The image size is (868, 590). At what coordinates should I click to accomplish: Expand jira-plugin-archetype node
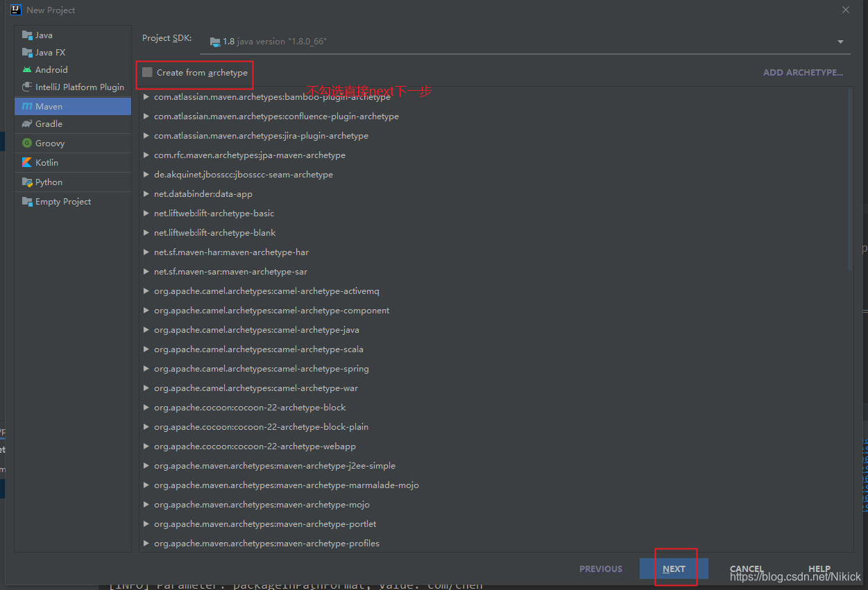pos(146,135)
